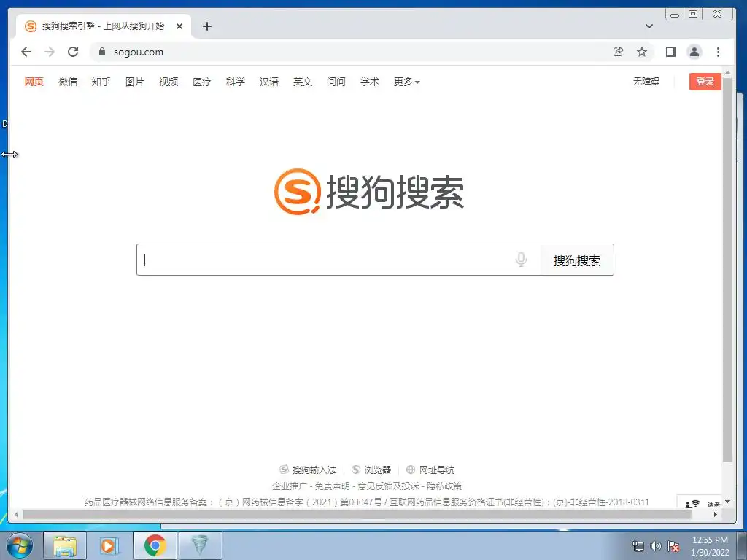Expand the 更多 dropdown menu
747x560 pixels.
pyautogui.click(x=406, y=82)
